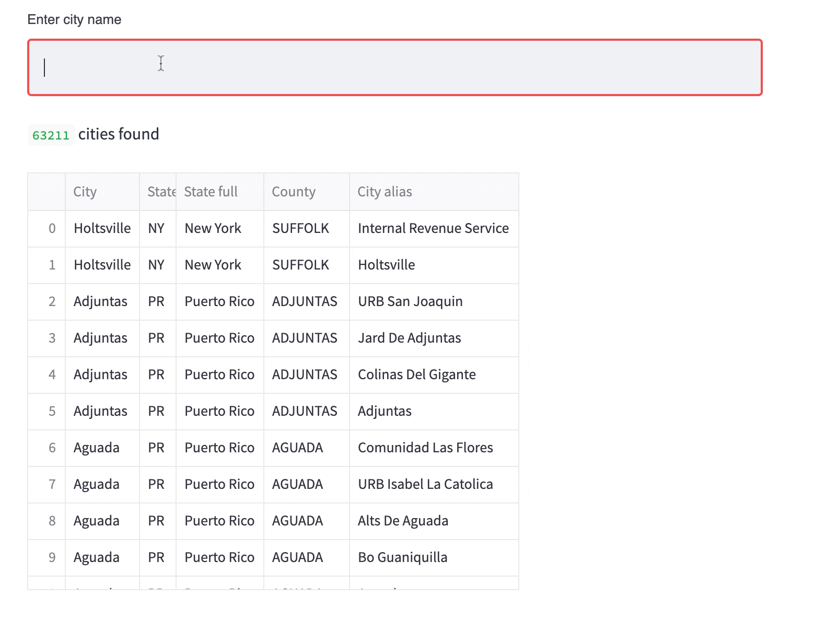
Task: Select the row index 5 cell
Action: tap(52, 411)
